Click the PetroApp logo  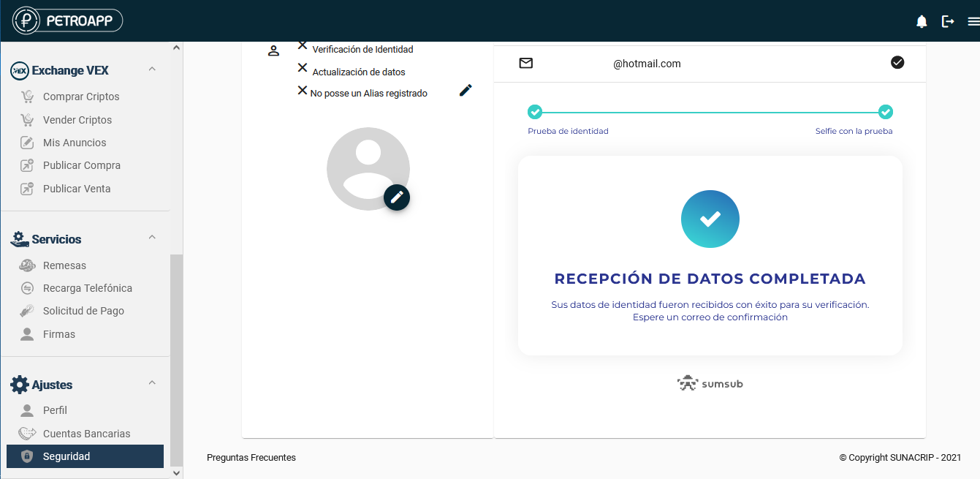pos(67,20)
